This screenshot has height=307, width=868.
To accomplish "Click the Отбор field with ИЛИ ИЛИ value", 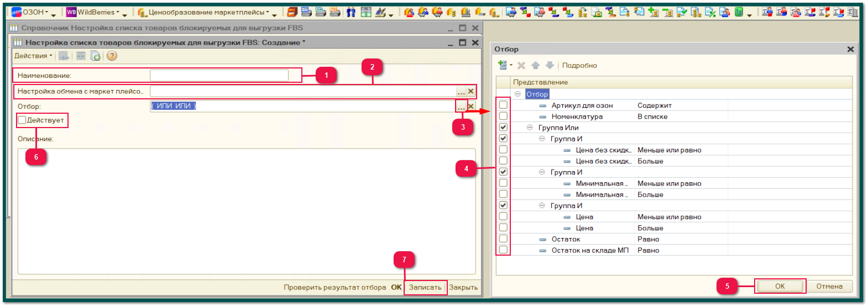I will (x=303, y=106).
